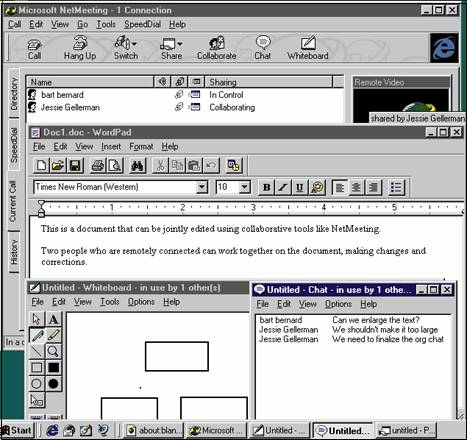Select the Whiteboard pen tool
467x440 pixels.
point(37,335)
